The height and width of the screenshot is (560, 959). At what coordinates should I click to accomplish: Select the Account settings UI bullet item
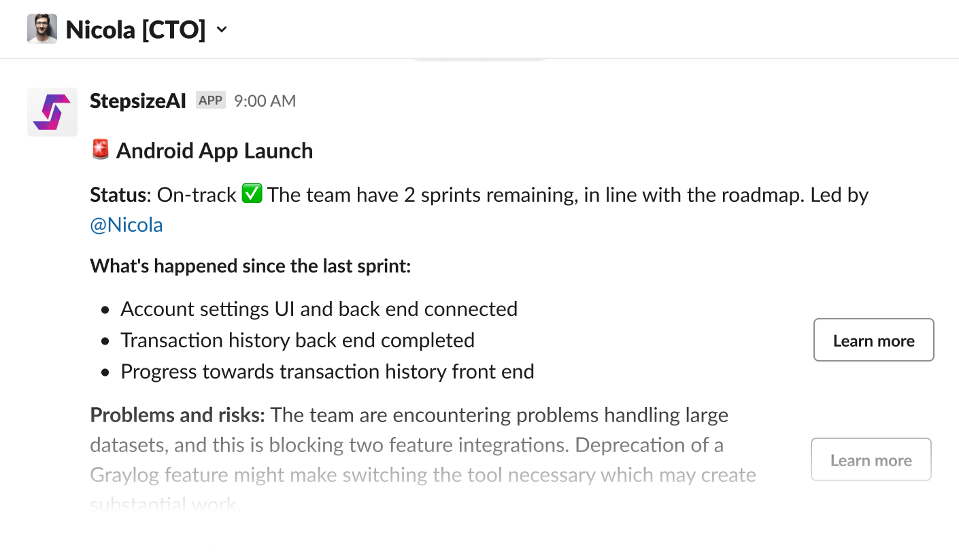click(x=319, y=309)
